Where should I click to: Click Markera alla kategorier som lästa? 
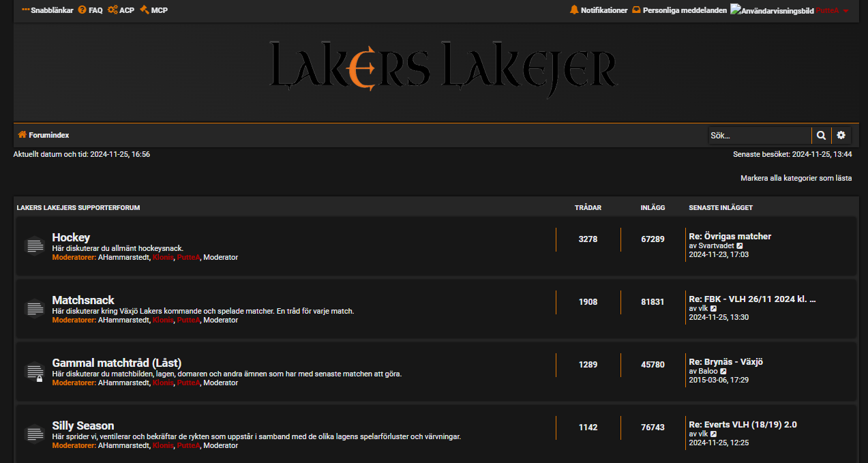pos(796,178)
